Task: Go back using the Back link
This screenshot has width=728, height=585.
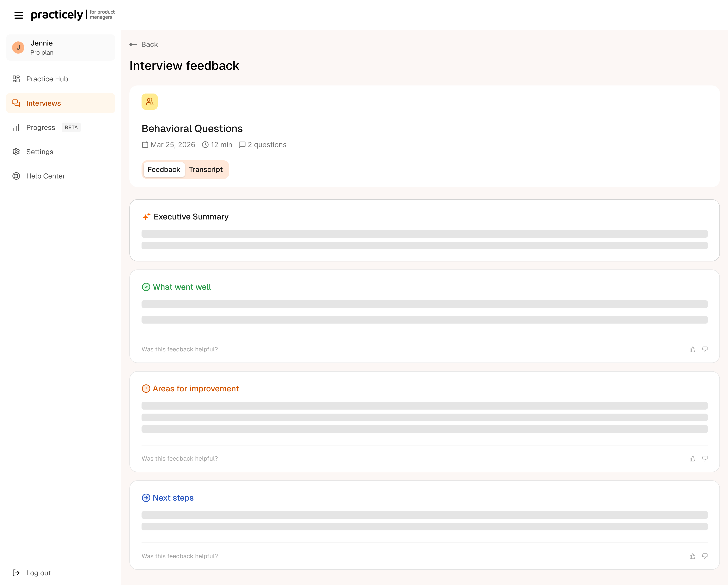Action: coord(144,44)
